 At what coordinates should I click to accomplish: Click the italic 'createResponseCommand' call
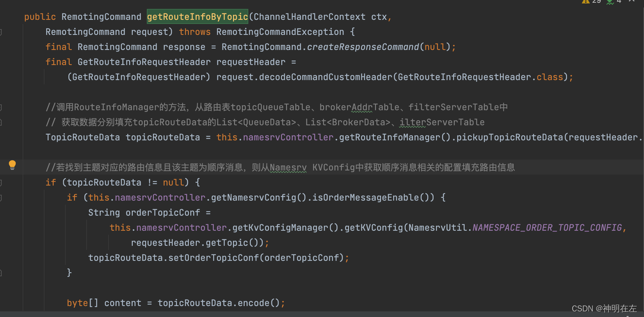coord(363,47)
